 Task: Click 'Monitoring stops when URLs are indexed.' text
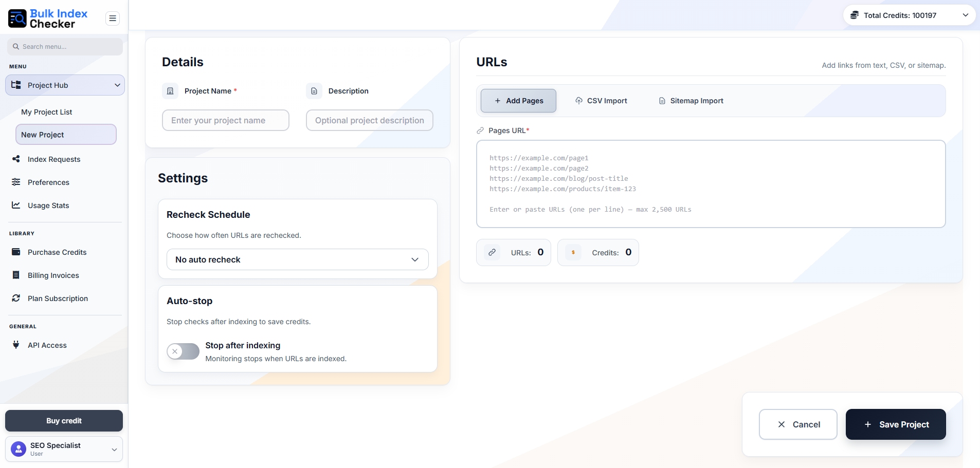pyautogui.click(x=276, y=359)
